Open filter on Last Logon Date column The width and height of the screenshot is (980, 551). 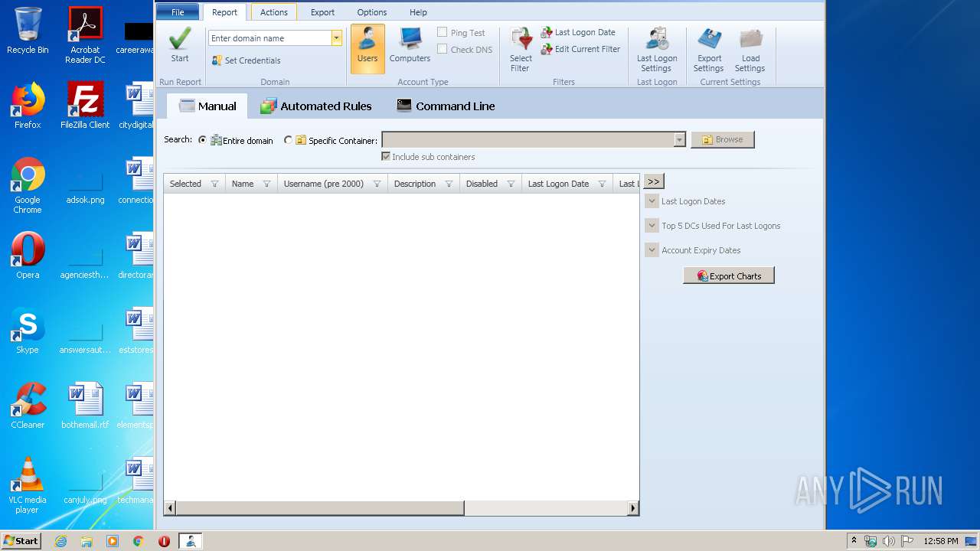(x=602, y=184)
